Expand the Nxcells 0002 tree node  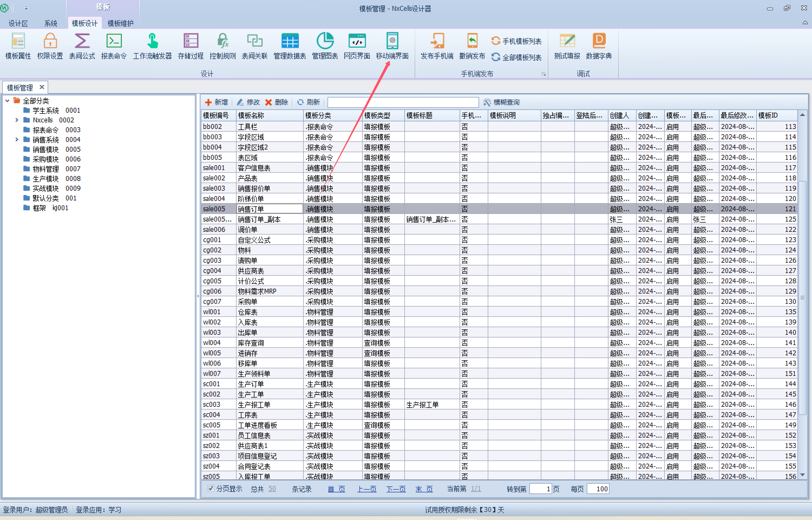[x=17, y=120]
